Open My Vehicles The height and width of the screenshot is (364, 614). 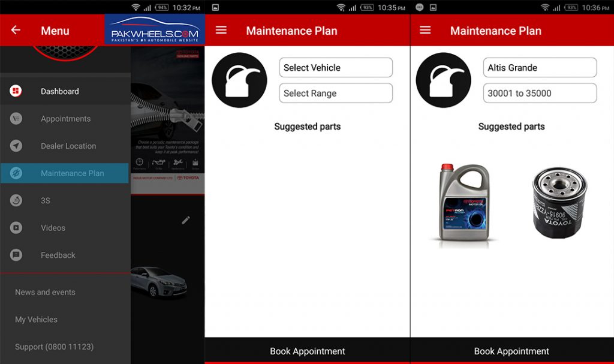[x=36, y=320]
